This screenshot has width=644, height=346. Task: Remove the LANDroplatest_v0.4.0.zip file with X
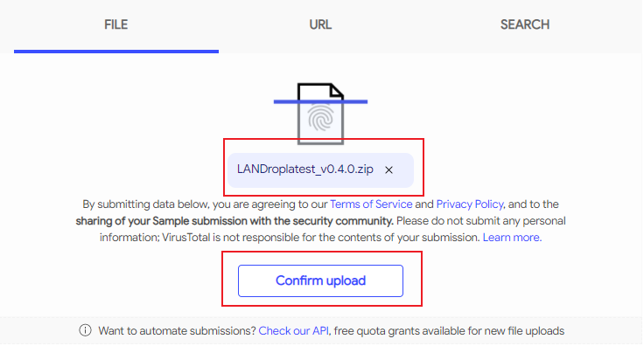tap(388, 170)
